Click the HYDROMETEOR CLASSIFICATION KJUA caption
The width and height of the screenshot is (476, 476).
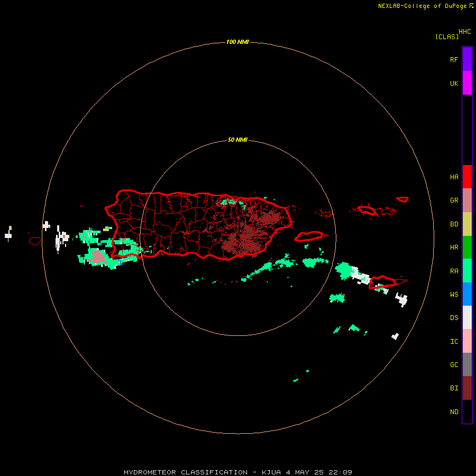click(238, 472)
